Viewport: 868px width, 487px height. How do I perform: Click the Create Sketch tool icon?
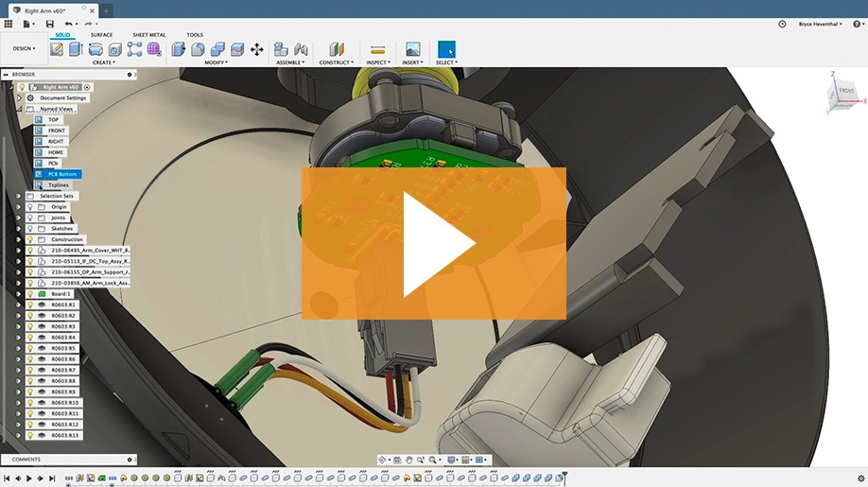click(x=56, y=49)
